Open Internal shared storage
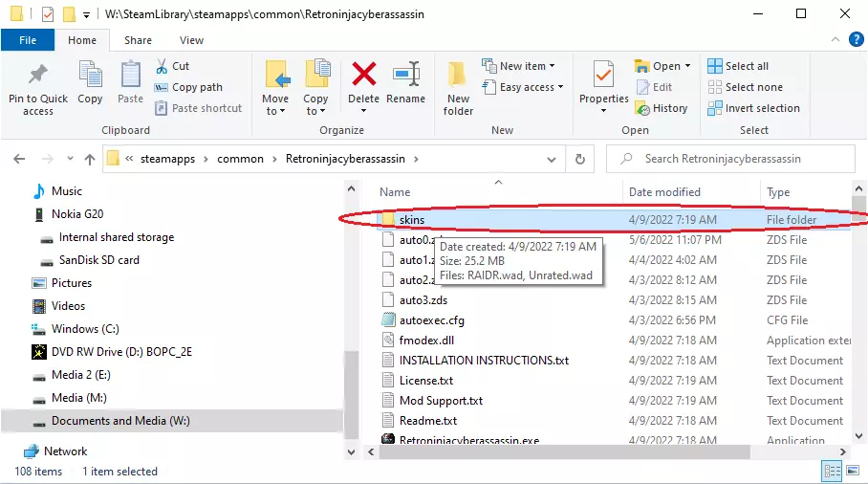 click(117, 237)
